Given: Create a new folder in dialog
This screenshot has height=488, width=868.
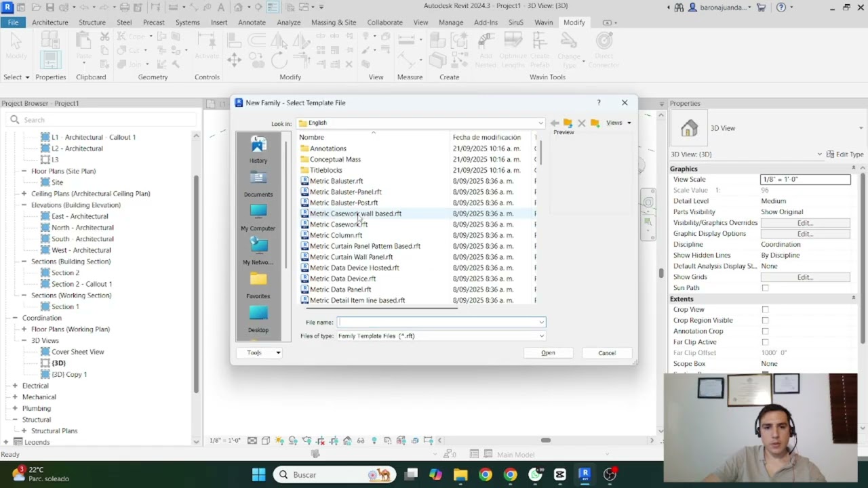Looking at the screenshot, I should 595,123.
